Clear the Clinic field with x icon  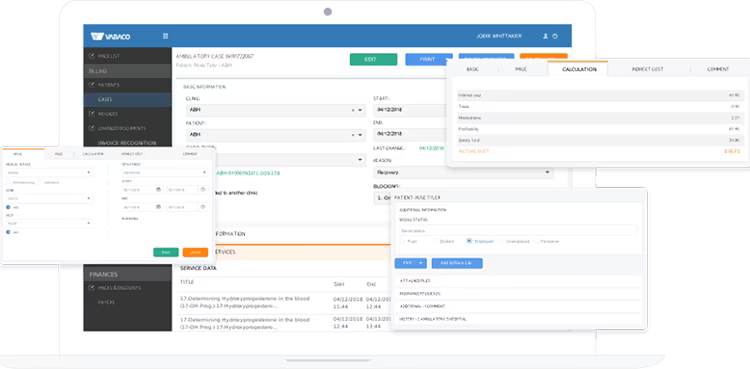[x=353, y=110]
